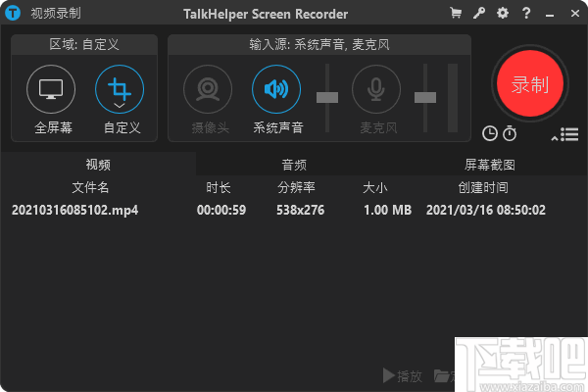
Task: Select file 20210316085102.mp4
Action: point(75,210)
